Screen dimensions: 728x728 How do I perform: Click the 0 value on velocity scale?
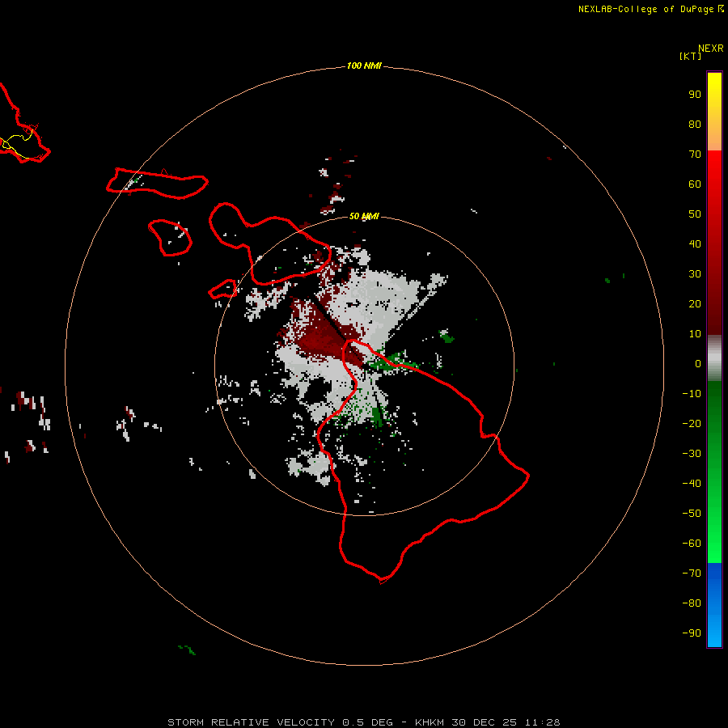coord(698,363)
